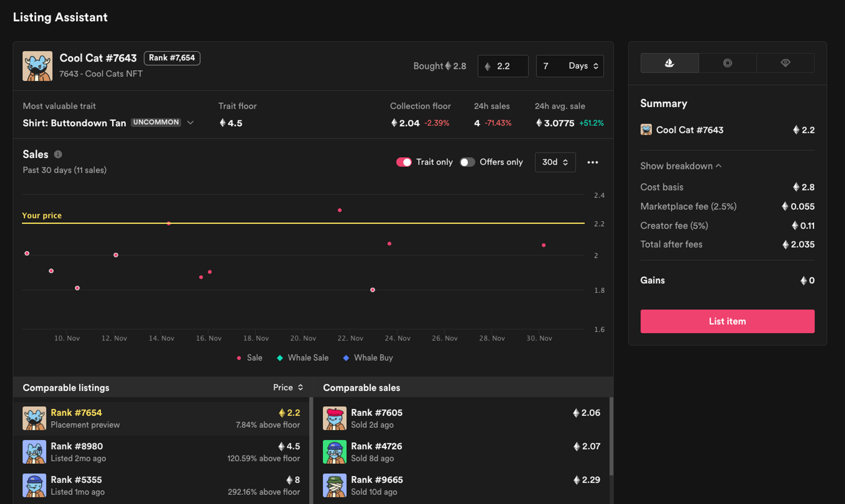
Task: Toggle the Whale Buy legend entry
Action: 368,358
